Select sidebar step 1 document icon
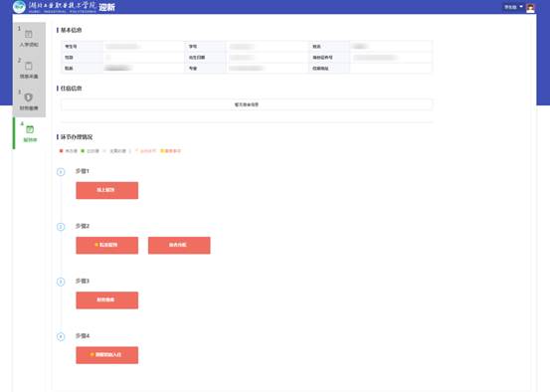The height and width of the screenshot is (392, 550). (x=29, y=34)
